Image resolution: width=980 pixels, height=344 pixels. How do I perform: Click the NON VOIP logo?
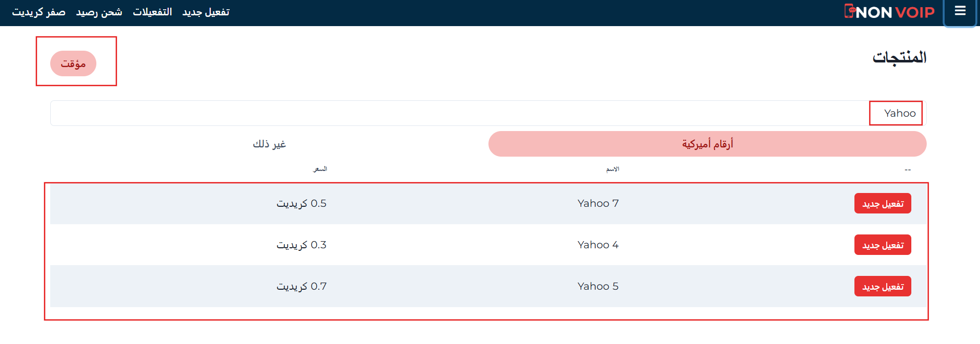click(889, 12)
